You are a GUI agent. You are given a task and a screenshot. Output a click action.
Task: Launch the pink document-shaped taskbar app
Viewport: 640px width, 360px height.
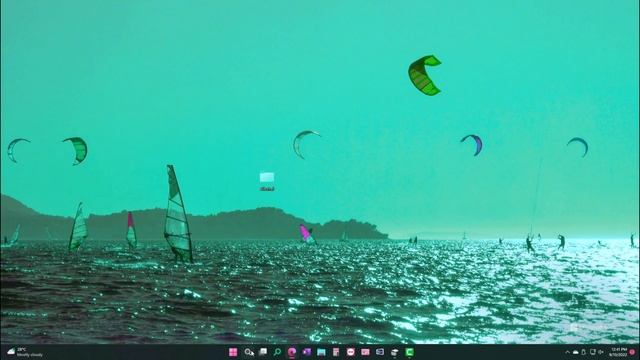coord(336,352)
